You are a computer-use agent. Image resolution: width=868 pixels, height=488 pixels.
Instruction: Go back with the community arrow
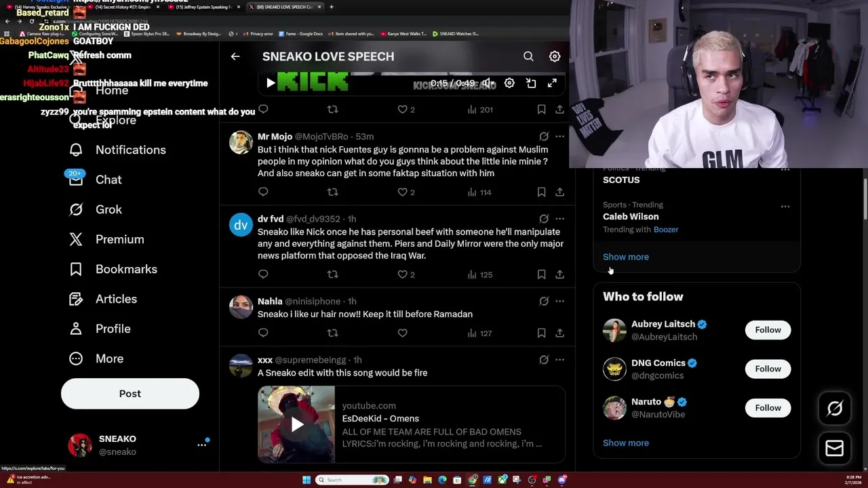(235, 56)
